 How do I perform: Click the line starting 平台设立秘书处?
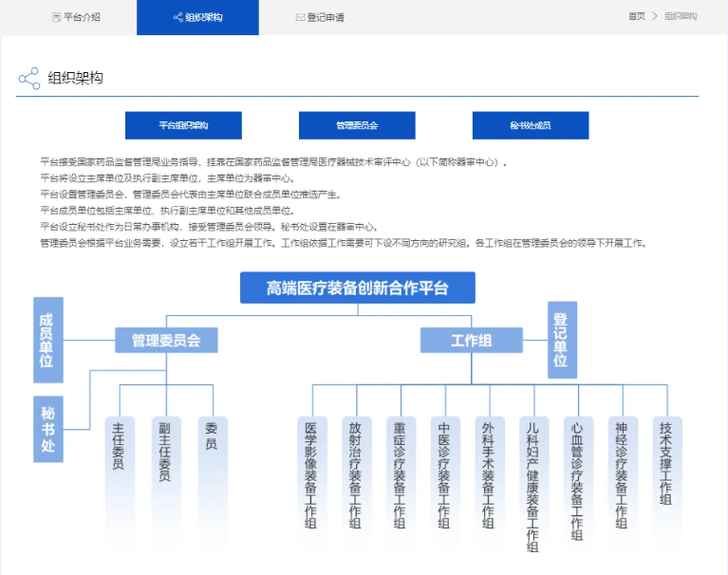210,227
